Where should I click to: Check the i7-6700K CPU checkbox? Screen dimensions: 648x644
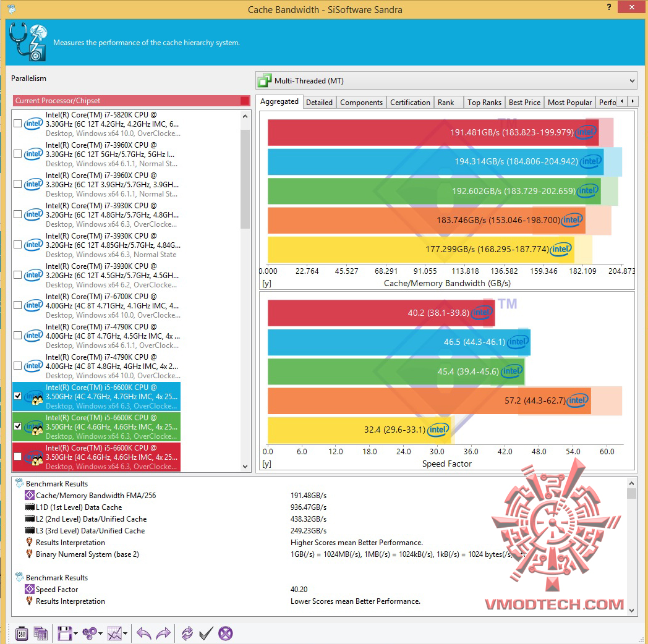pos(17,305)
